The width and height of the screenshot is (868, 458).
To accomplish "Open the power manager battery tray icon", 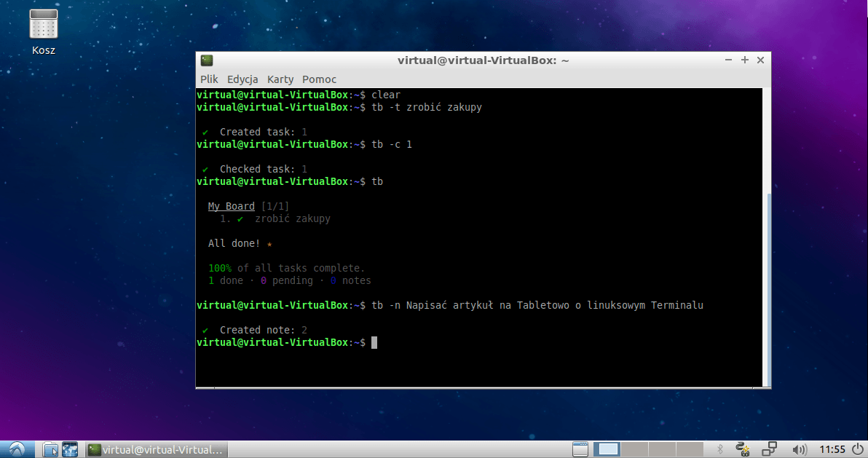I will pos(743,449).
